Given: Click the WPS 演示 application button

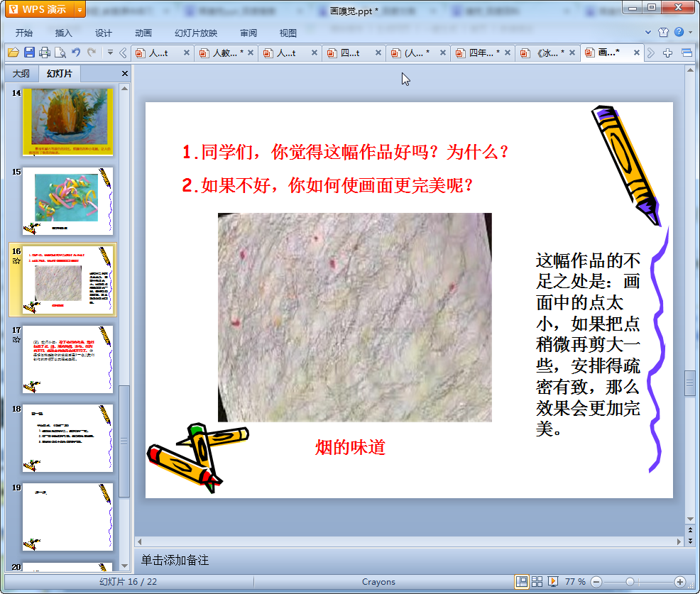Looking at the screenshot, I should tap(39, 9).
